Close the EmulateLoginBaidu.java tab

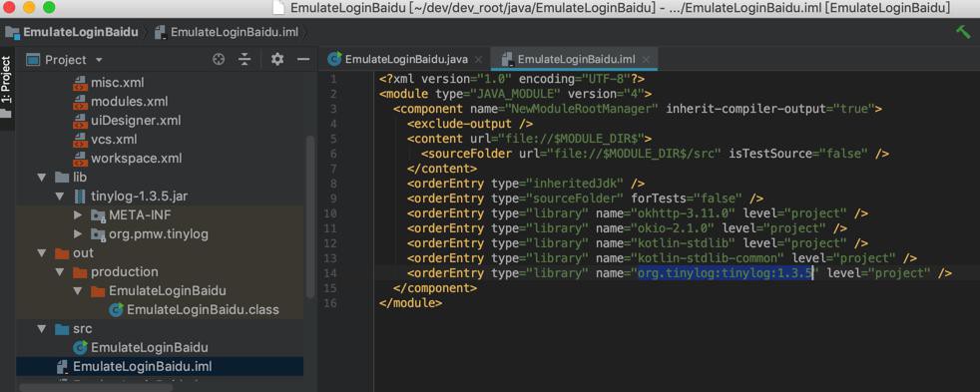(479, 60)
